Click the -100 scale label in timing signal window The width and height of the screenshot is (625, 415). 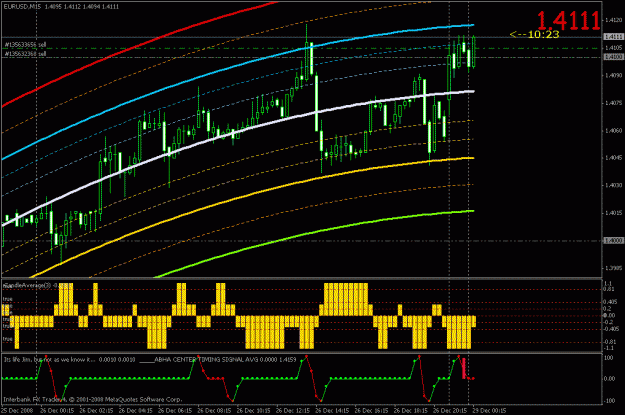click(x=608, y=401)
